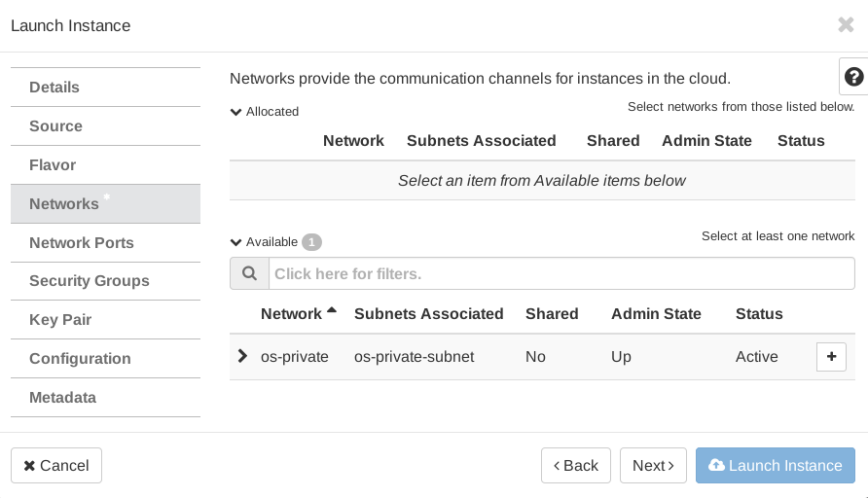The image size is (868, 498).
Task: Open the Security Groups tab
Action: coord(90,281)
